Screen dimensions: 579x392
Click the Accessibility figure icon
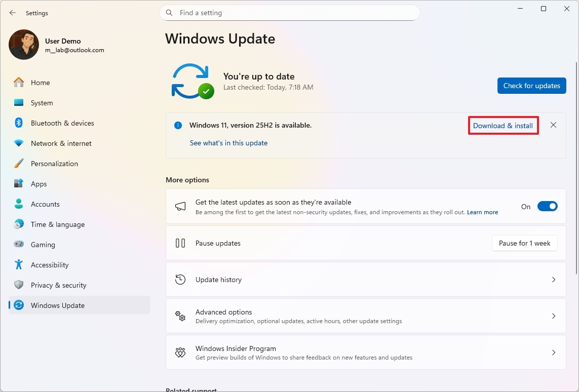(x=19, y=265)
